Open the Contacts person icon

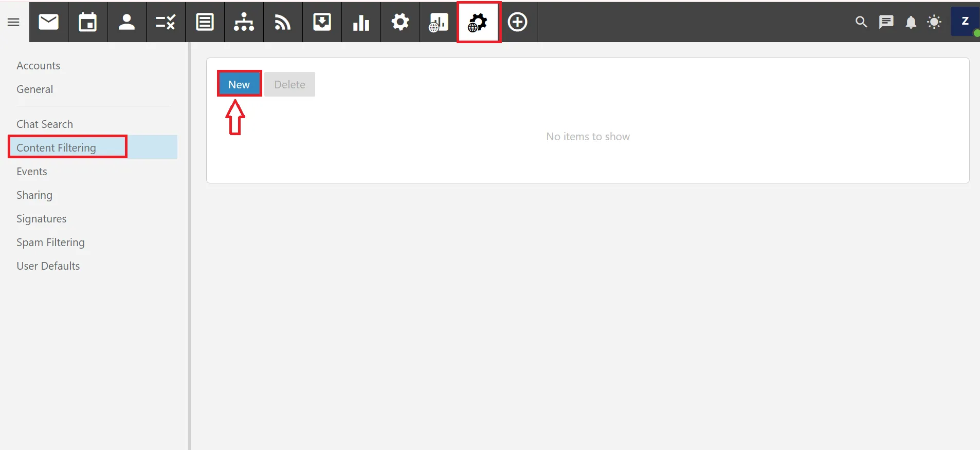(126, 22)
